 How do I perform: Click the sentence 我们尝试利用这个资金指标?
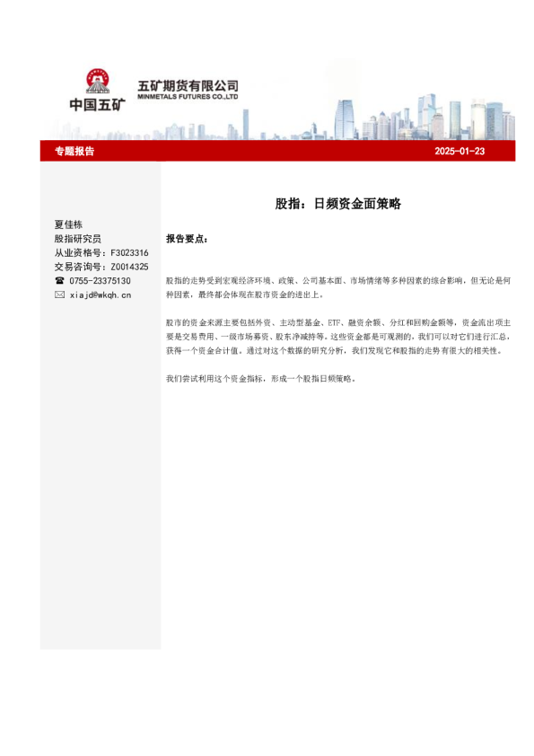click(261, 379)
